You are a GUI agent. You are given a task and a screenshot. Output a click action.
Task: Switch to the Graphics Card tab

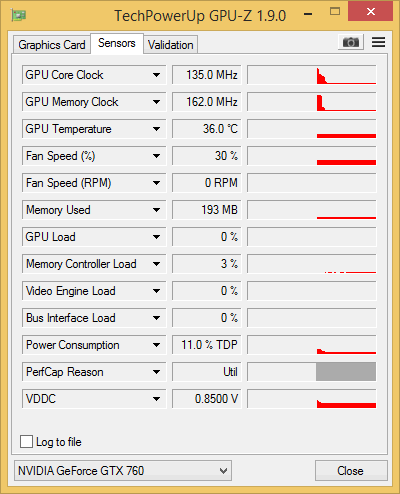52,45
